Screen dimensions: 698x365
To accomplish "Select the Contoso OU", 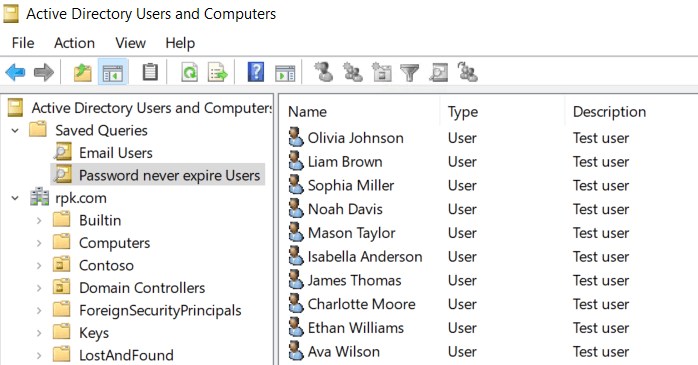I will coord(106,265).
